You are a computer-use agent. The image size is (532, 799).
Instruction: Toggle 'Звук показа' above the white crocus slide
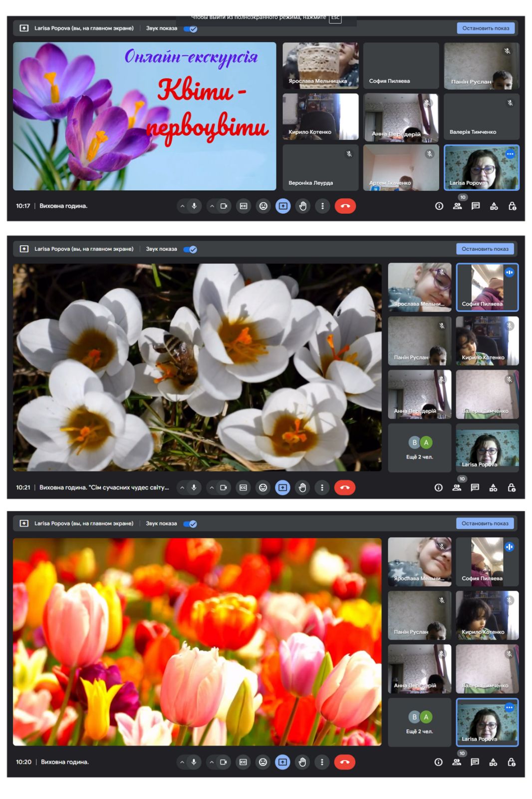tap(190, 249)
